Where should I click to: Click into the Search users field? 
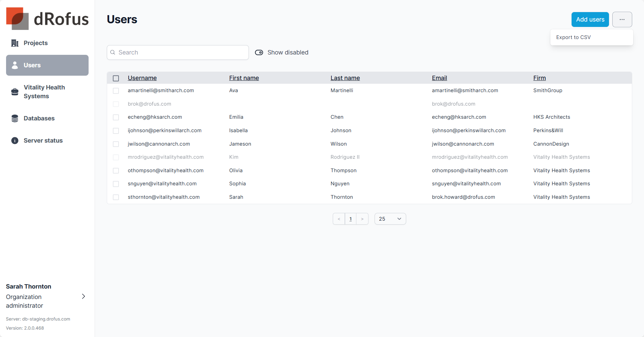[182, 52]
